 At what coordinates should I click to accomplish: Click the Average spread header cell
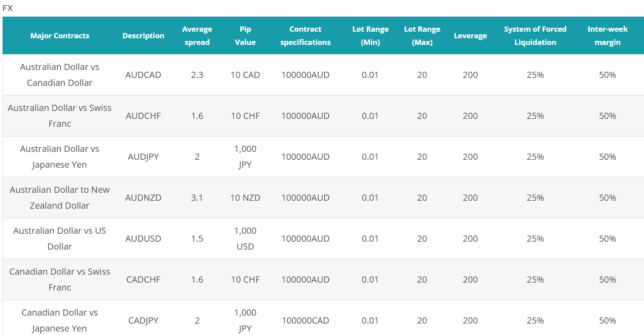(x=197, y=36)
